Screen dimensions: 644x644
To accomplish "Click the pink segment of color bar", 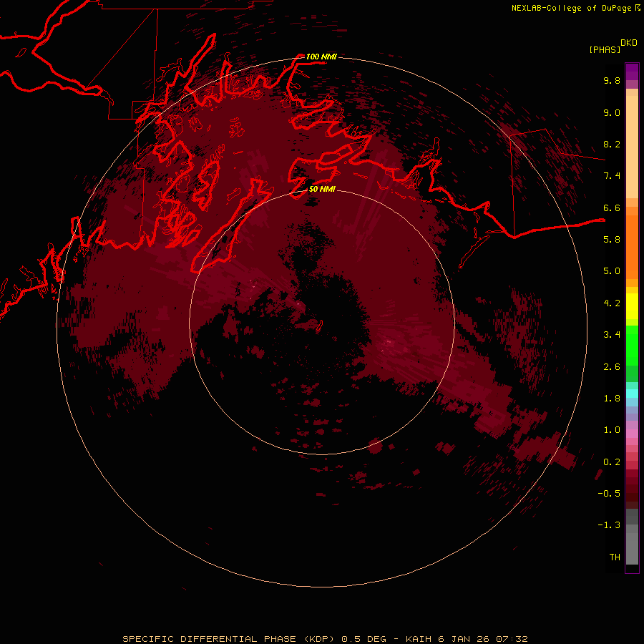I will click(632, 434).
